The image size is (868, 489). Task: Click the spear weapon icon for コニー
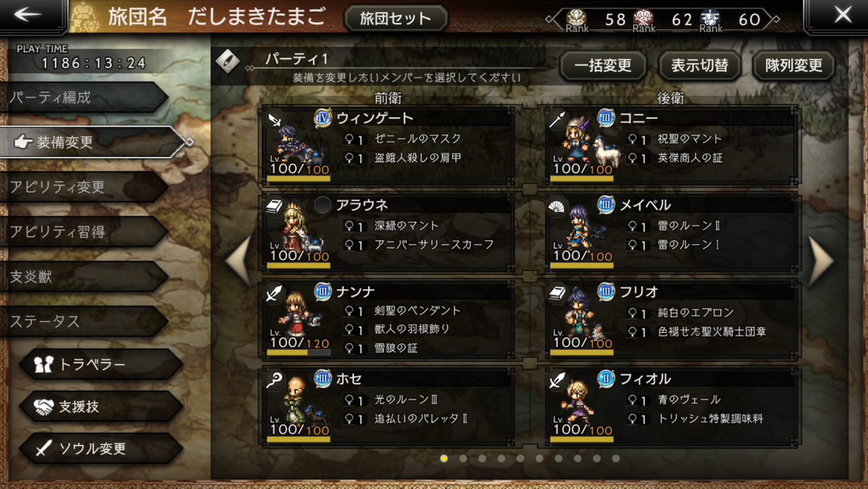coord(559,120)
